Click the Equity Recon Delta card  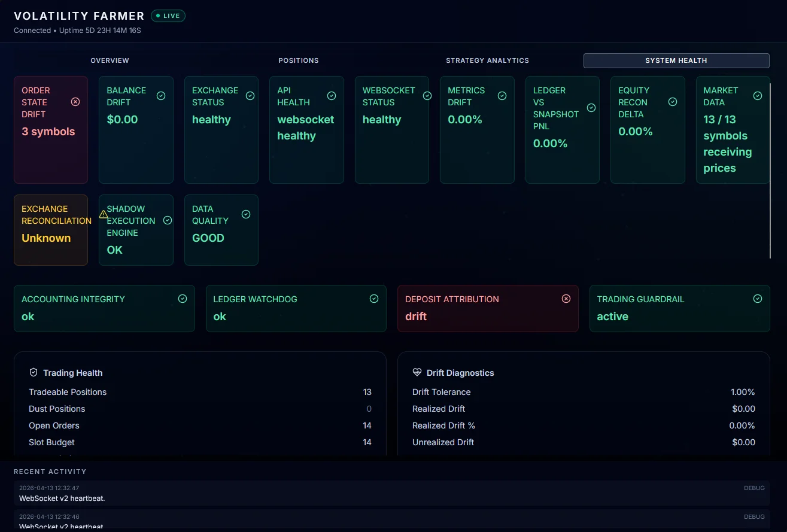(x=648, y=130)
